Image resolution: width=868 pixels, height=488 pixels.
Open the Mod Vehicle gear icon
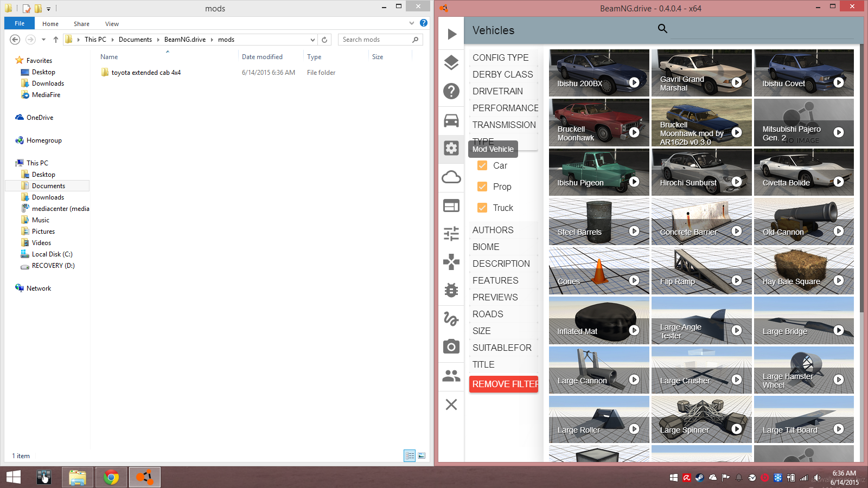(451, 148)
